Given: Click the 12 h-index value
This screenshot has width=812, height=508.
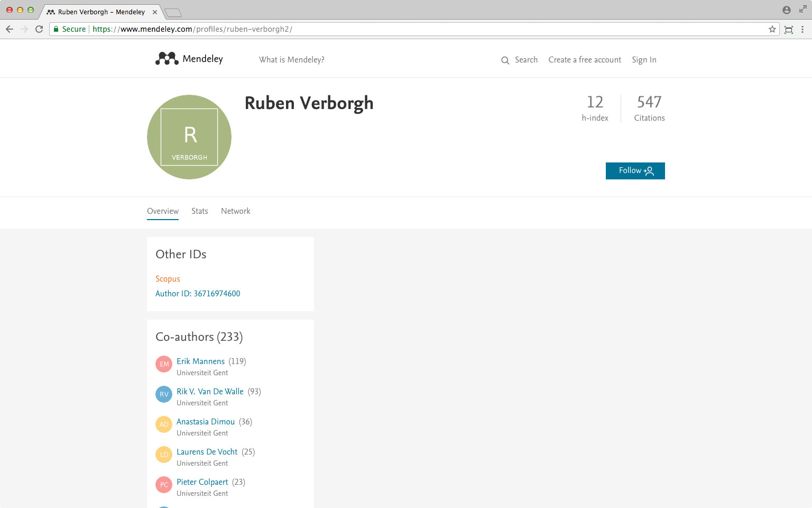Looking at the screenshot, I should [595, 102].
